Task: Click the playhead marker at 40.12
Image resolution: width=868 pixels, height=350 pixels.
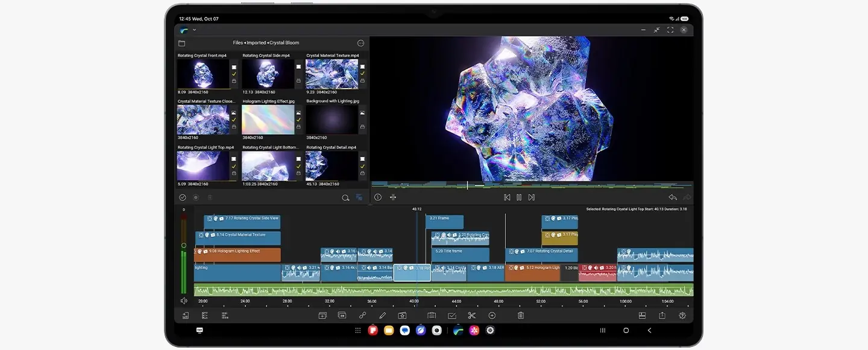Action: tap(417, 209)
